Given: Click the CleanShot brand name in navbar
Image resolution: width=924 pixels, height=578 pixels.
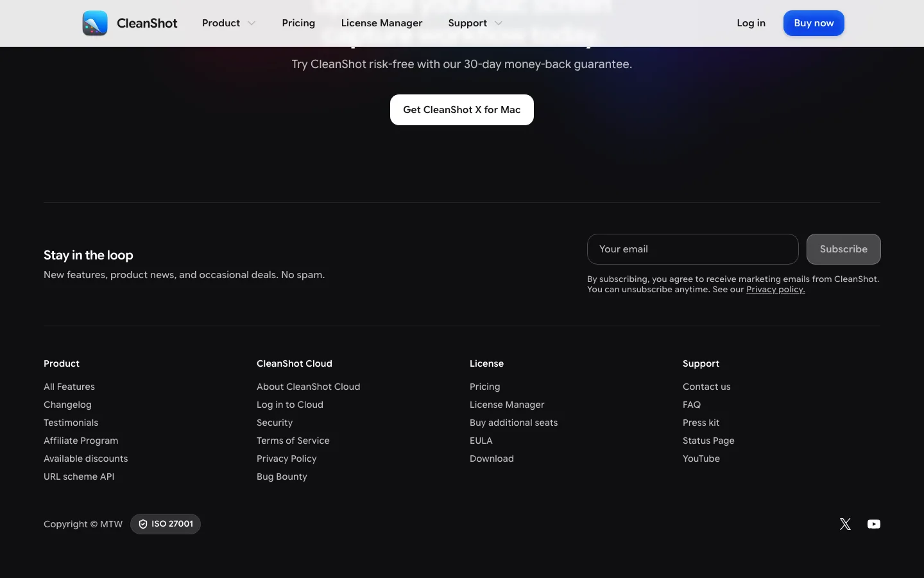Looking at the screenshot, I should click(147, 23).
